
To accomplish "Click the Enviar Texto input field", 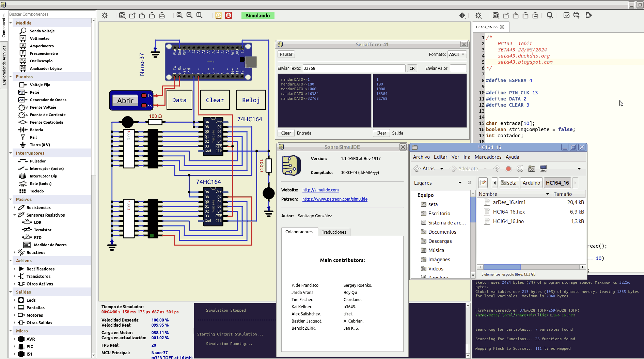I will click(x=354, y=68).
